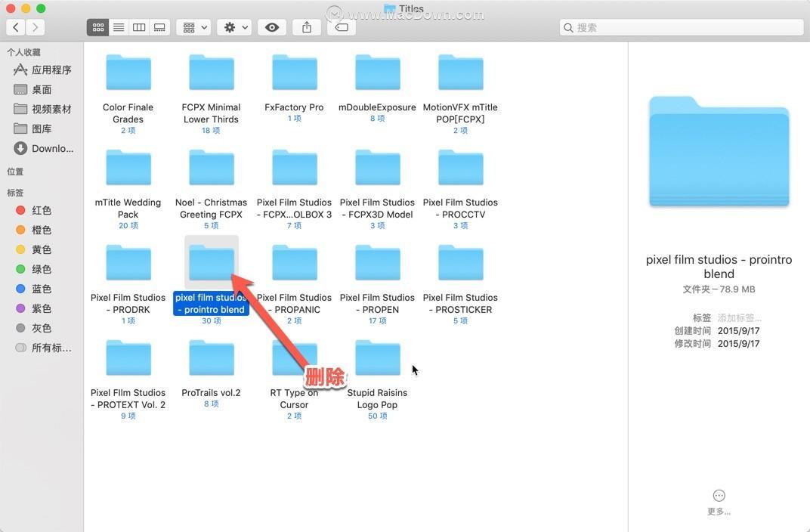This screenshot has width=810, height=532.
Task: Click the Share toolbar button
Action: pyautogui.click(x=307, y=27)
